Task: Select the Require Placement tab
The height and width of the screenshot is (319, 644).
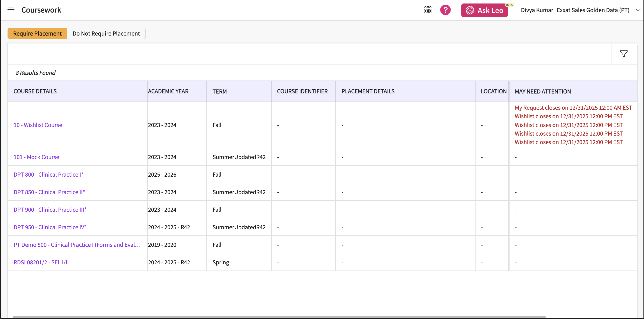Action: pyautogui.click(x=37, y=33)
